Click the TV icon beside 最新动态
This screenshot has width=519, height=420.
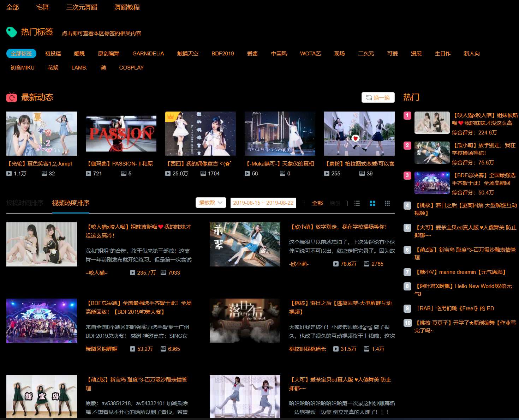point(12,97)
